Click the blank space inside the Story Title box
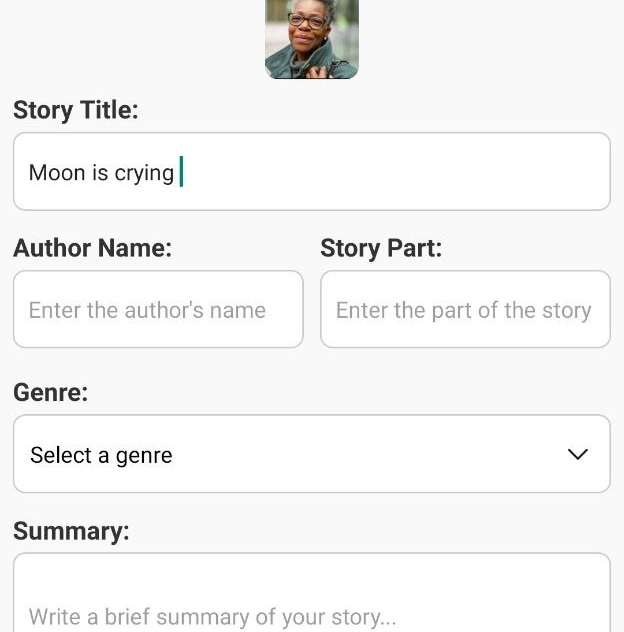The image size is (624, 632). (x=395, y=172)
